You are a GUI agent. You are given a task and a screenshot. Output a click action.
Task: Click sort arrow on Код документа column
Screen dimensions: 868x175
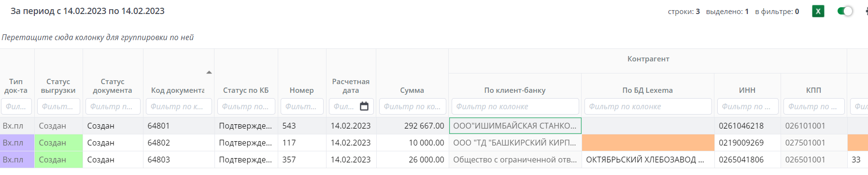[x=209, y=73]
